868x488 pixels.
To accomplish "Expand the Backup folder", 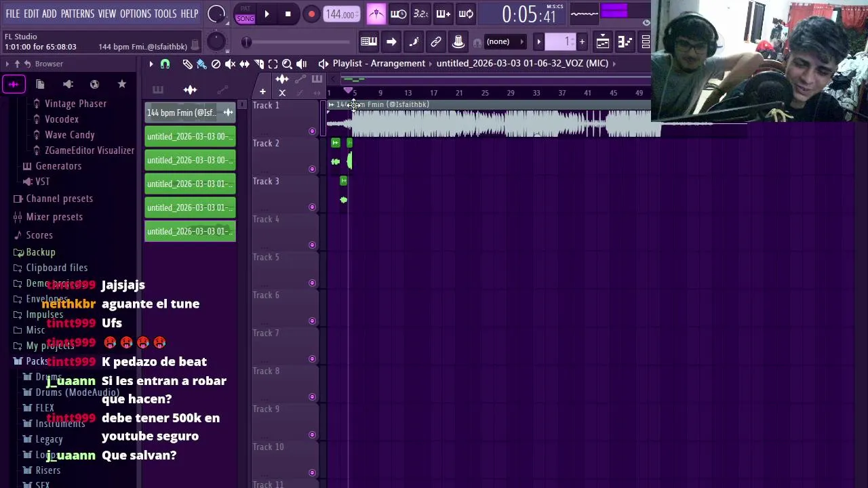I will pyautogui.click(x=40, y=252).
